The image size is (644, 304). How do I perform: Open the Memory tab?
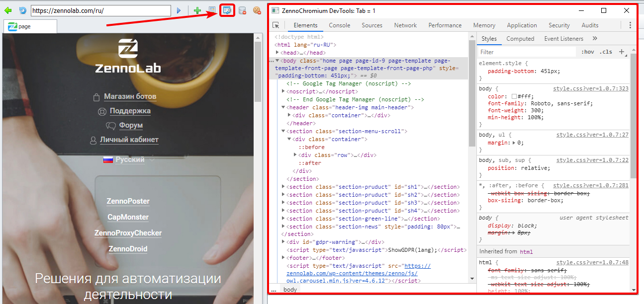484,25
